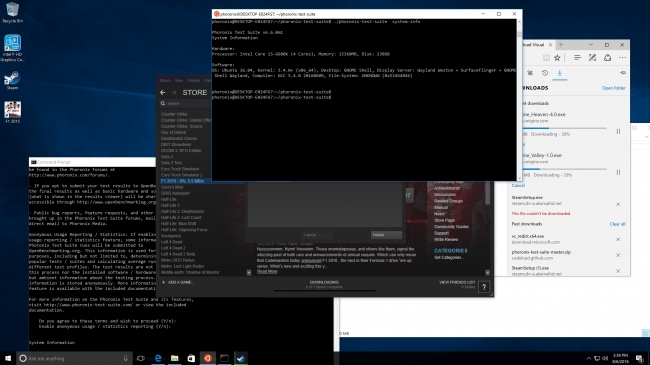The image size is (650, 365).
Task: Open the F1 2015 desktop shortcut
Action: pyautogui.click(x=12, y=112)
